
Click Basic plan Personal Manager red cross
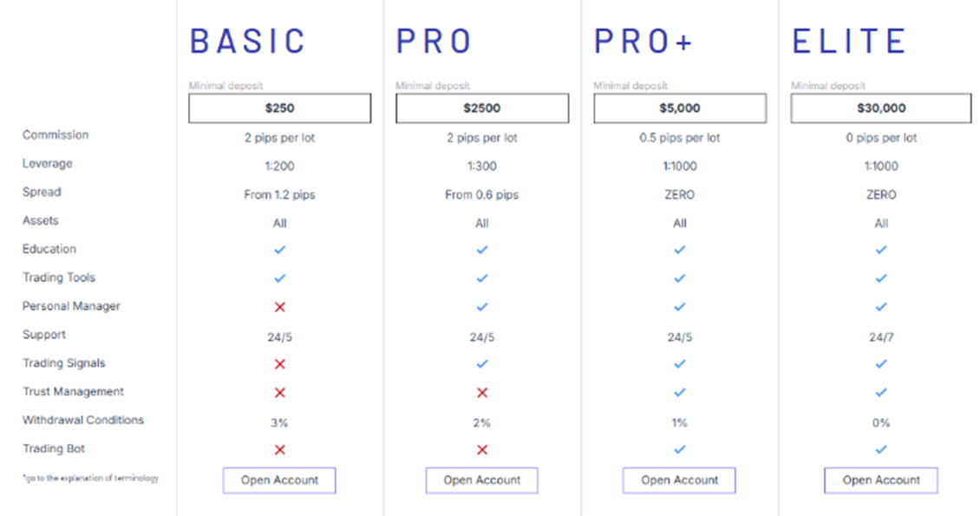tap(279, 307)
